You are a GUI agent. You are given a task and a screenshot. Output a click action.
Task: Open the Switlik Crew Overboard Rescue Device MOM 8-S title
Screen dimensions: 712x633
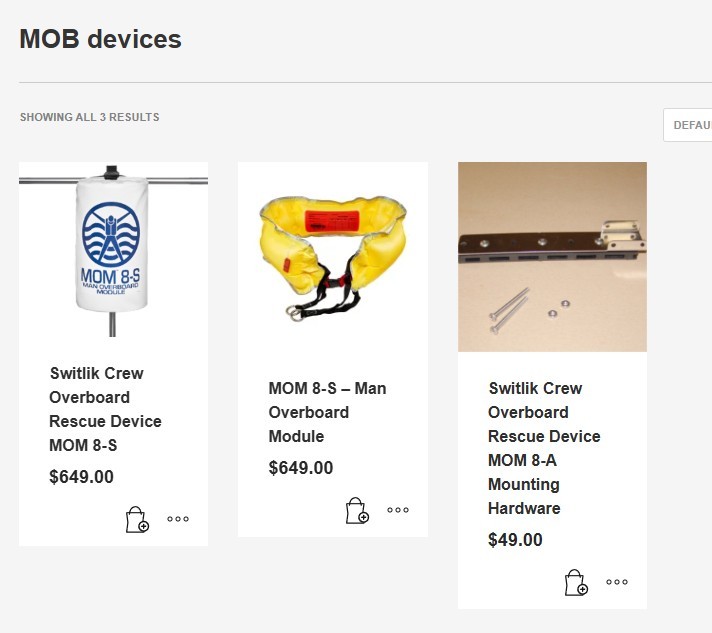[105, 409]
